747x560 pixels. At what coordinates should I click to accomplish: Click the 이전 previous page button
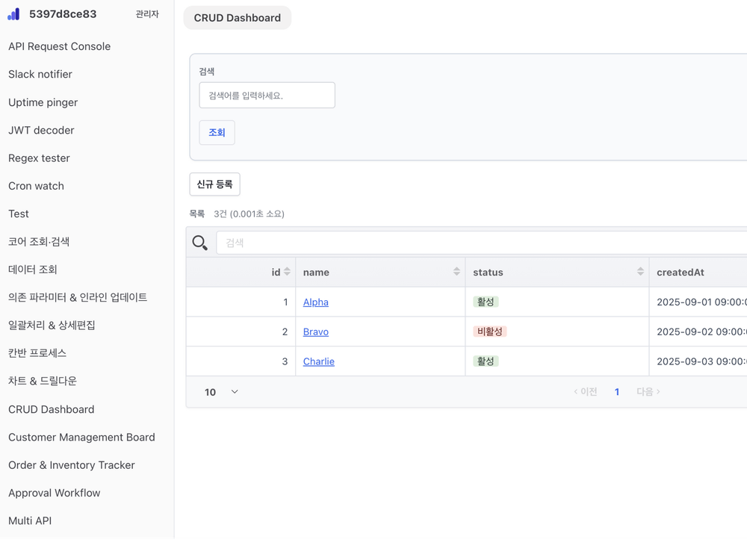[586, 392]
